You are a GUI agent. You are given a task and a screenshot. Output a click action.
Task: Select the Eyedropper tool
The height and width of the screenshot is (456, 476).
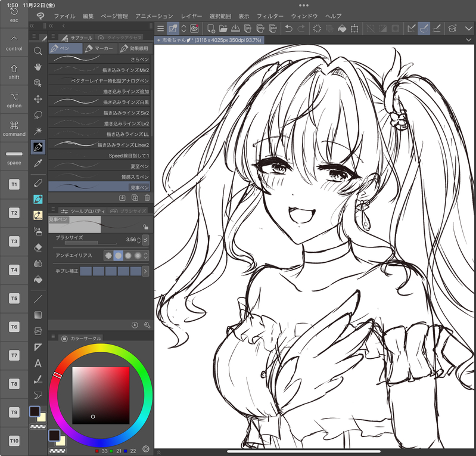(38, 163)
